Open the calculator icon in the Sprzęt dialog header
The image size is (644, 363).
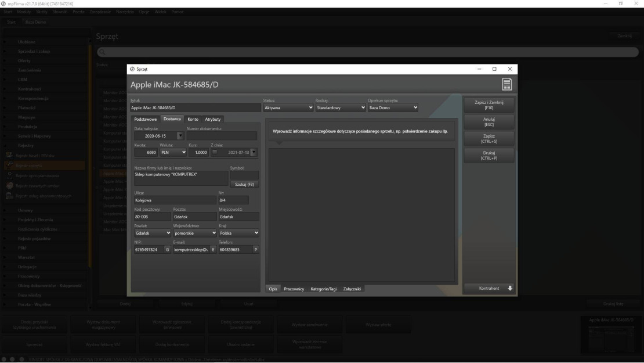coord(507,84)
